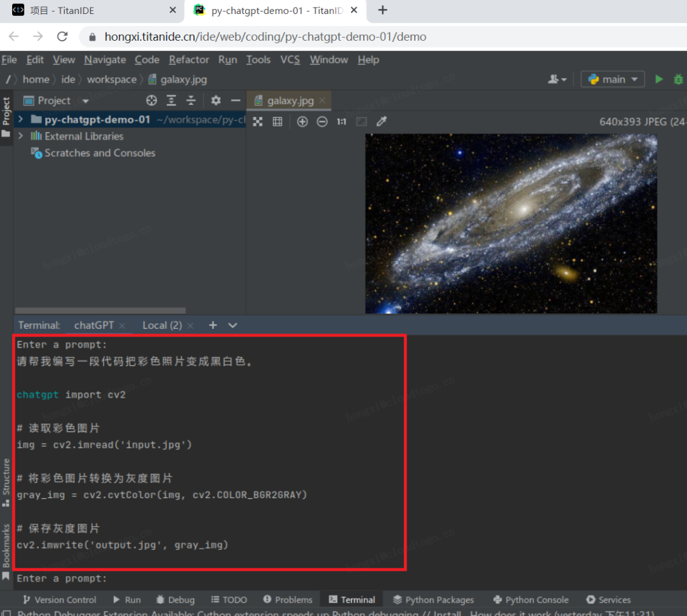Hide the Project panel with minus button

click(x=236, y=101)
